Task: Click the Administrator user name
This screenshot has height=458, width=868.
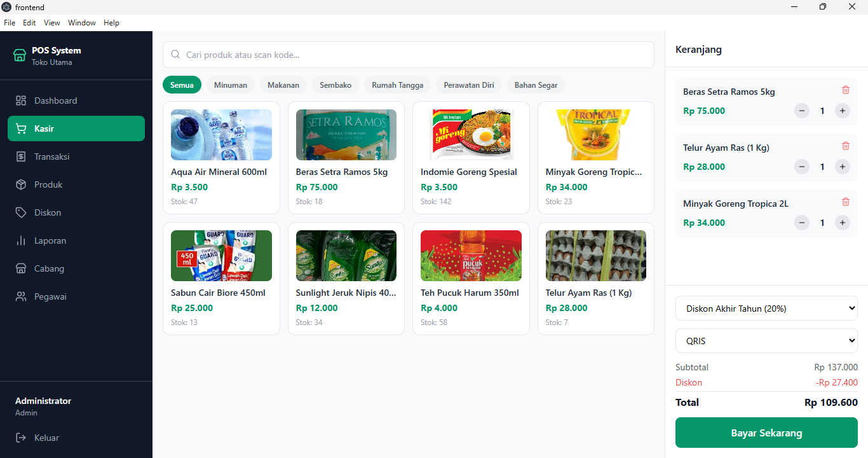Action: [x=43, y=401]
